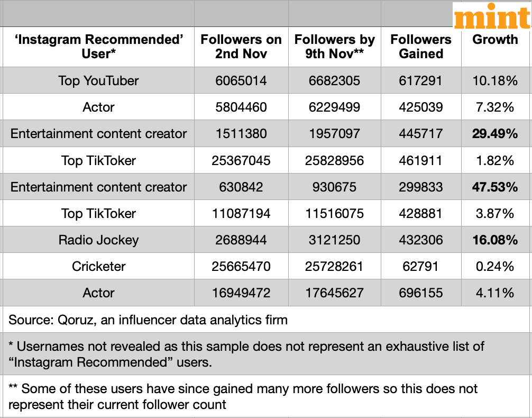Viewport: 532px width, 418px height.
Task: Select the 62791 followers gained cell
Action: pyautogui.click(x=421, y=266)
